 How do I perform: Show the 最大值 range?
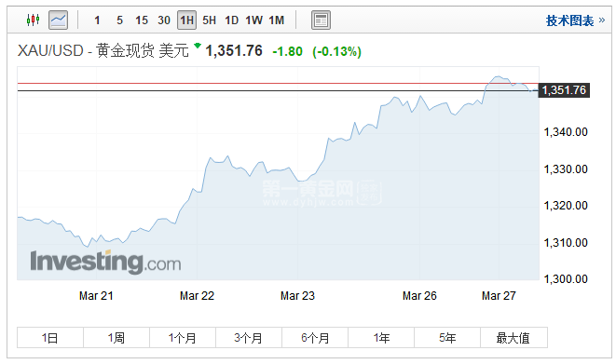tap(513, 338)
